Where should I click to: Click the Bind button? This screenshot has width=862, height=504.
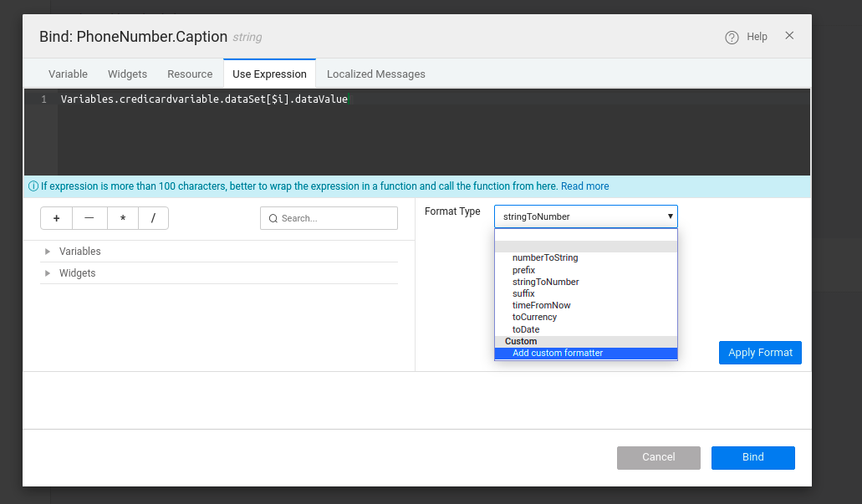coord(752,457)
